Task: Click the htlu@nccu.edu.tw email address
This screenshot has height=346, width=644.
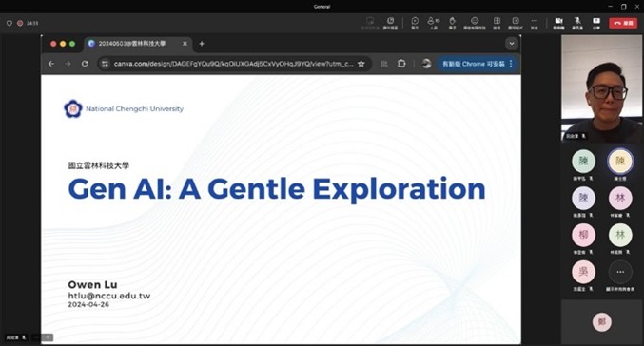Action: pos(109,296)
